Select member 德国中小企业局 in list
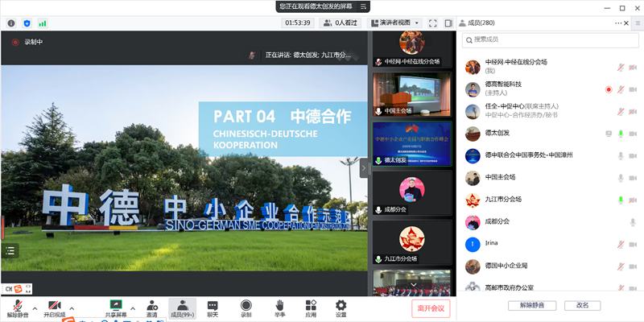The image size is (644, 322). point(551,266)
